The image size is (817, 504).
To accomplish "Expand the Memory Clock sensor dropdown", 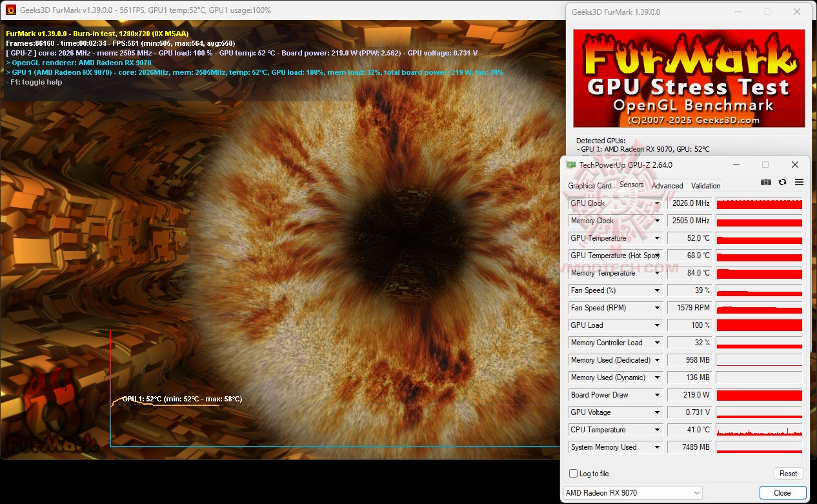I will pyautogui.click(x=657, y=221).
